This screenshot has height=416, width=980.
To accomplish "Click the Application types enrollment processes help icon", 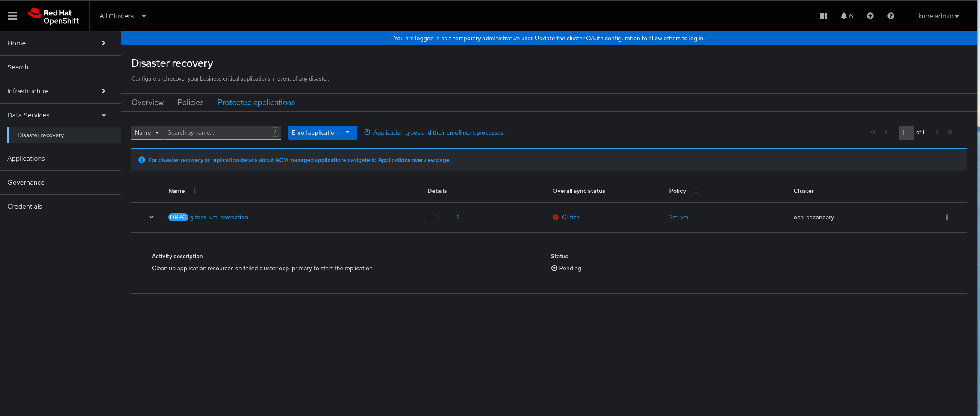I will [367, 132].
